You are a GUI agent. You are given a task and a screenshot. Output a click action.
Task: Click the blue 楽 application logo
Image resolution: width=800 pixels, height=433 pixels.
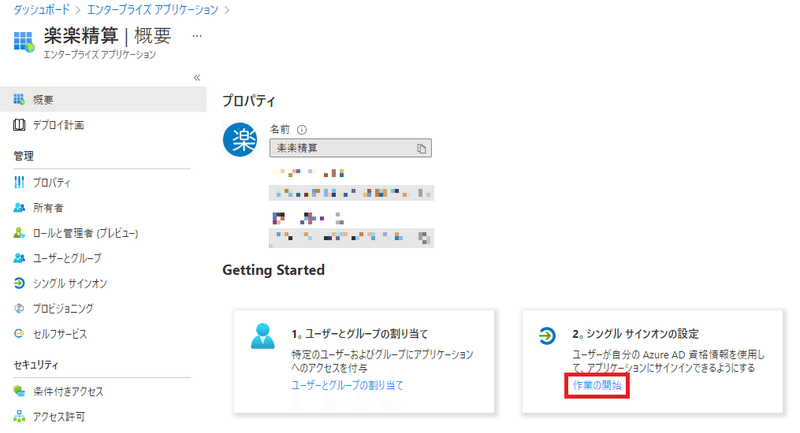[240, 140]
